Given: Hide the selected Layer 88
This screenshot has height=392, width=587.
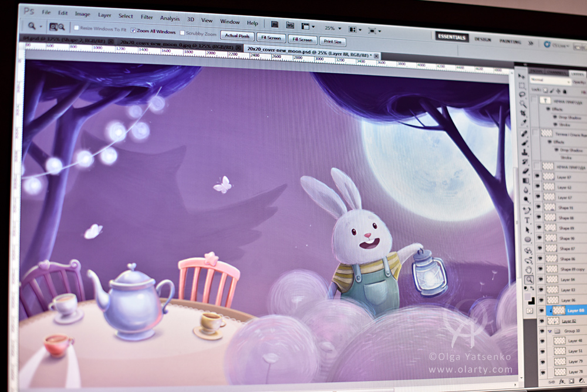Looking at the screenshot, I should [x=541, y=310].
